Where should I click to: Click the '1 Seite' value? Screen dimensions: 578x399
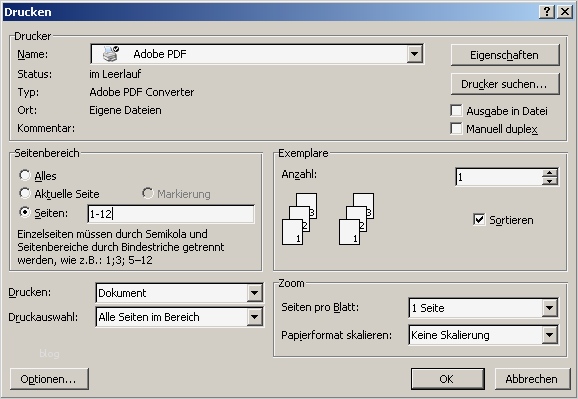[x=428, y=308]
